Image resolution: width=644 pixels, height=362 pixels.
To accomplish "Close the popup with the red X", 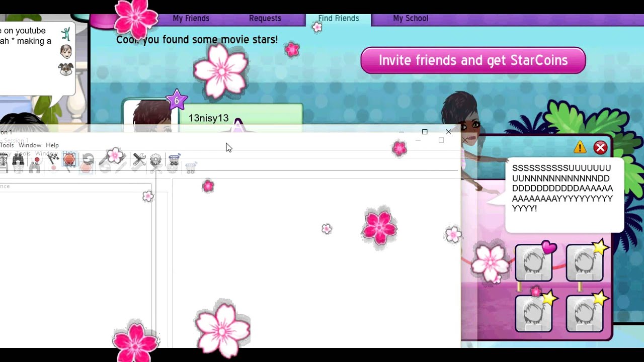I will tap(600, 147).
